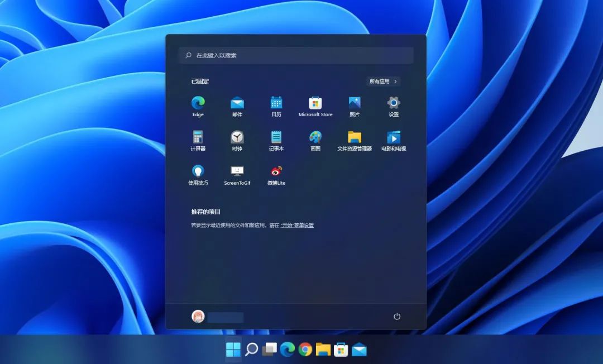
Task: Open the ScreenToGif app
Action: (237, 175)
